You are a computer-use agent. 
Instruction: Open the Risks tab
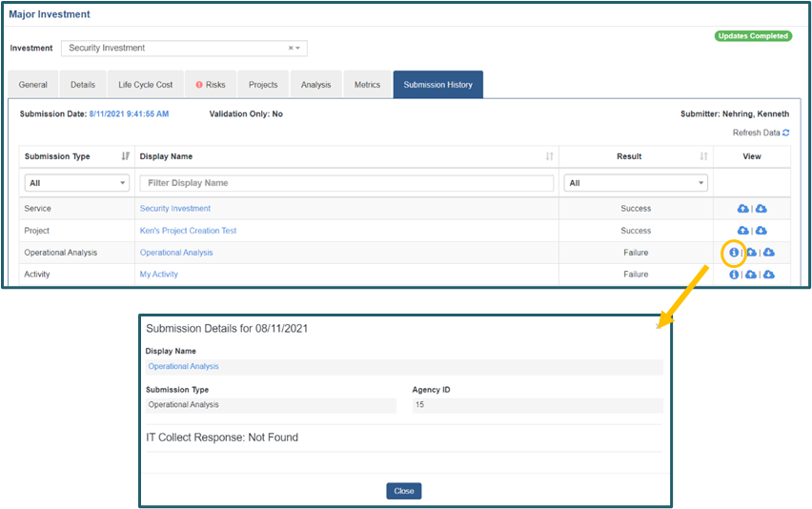click(211, 85)
